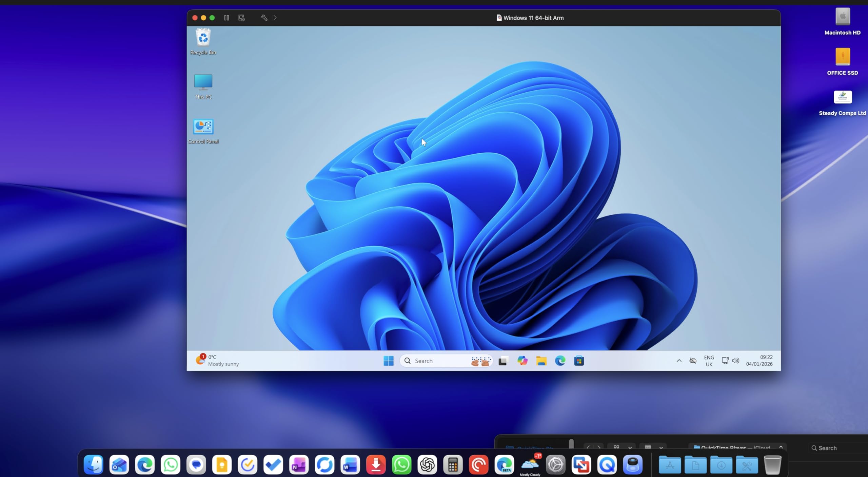
Task: Click the cloud sync-off tray icon
Action: (x=693, y=361)
